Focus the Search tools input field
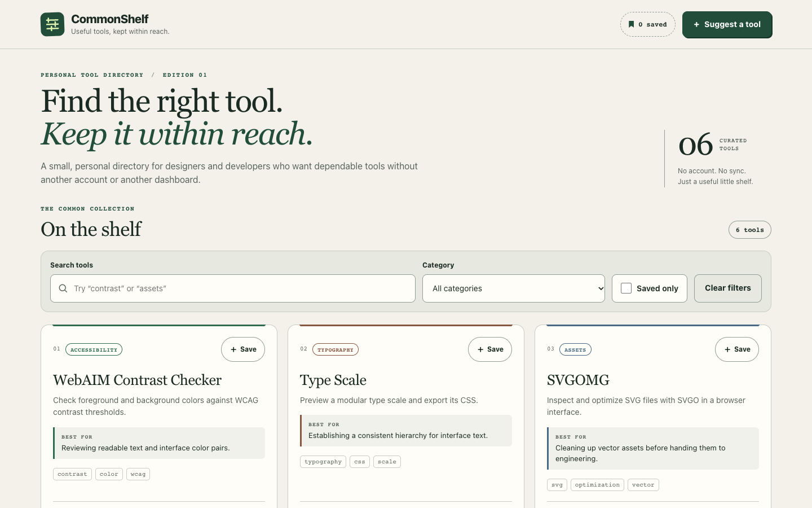This screenshot has height=508, width=812. [233, 288]
